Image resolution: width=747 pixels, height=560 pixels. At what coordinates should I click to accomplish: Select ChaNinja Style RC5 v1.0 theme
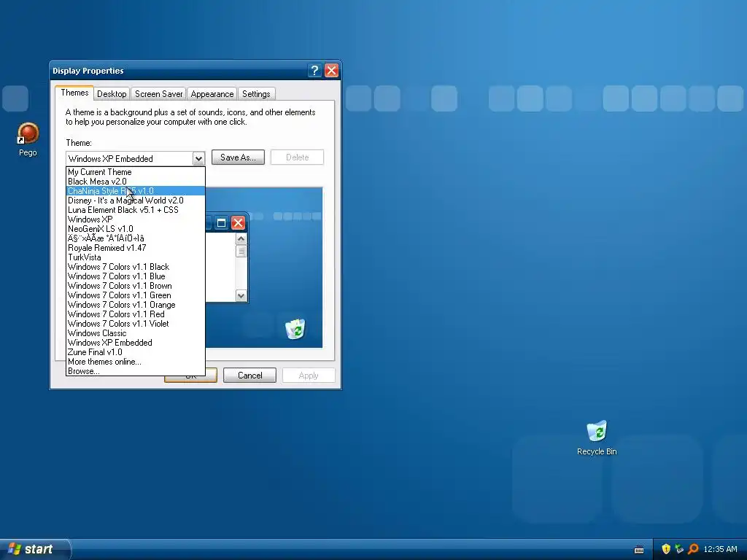[x=135, y=191]
